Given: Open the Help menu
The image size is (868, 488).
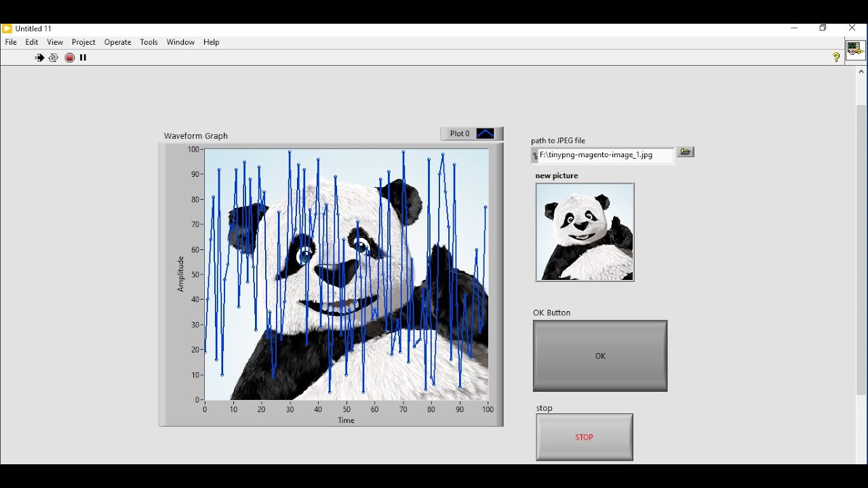Looking at the screenshot, I should tap(212, 42).
